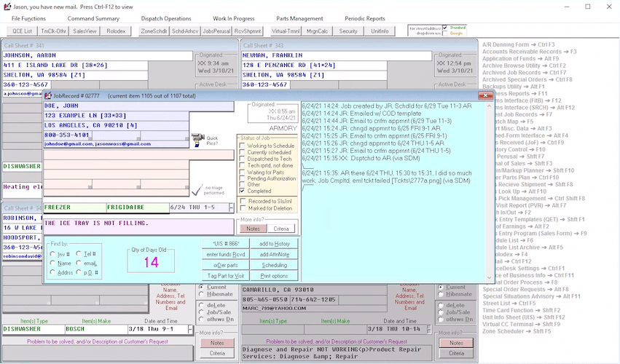Open the Virtual-Trmnl toolbar button
620x364 pixels.
tap(286, 31)
